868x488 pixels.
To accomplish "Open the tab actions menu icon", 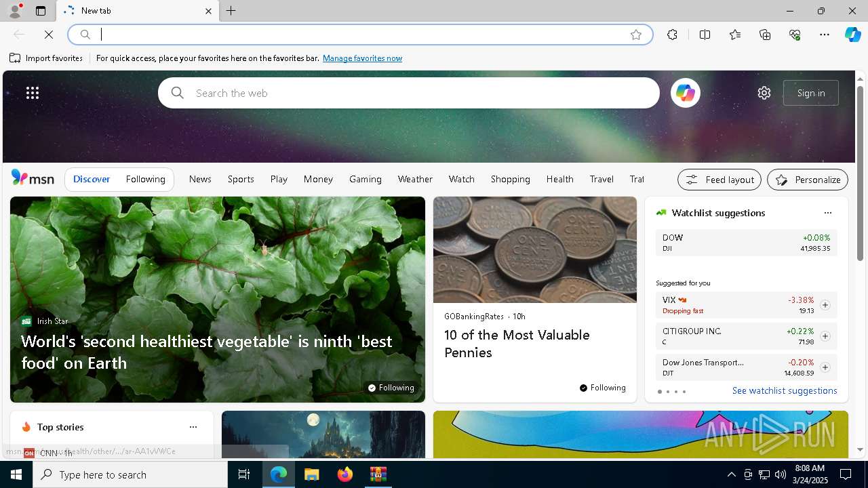I will (x=41, y=11).
